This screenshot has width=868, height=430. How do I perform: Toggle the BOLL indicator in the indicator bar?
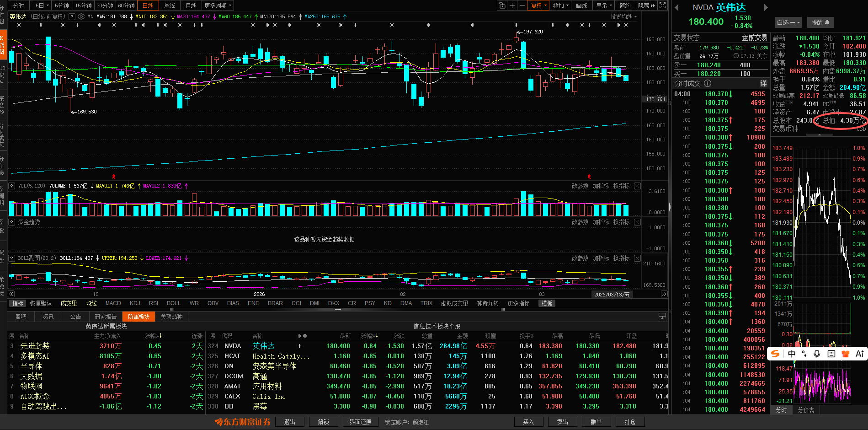coord(174,303)
